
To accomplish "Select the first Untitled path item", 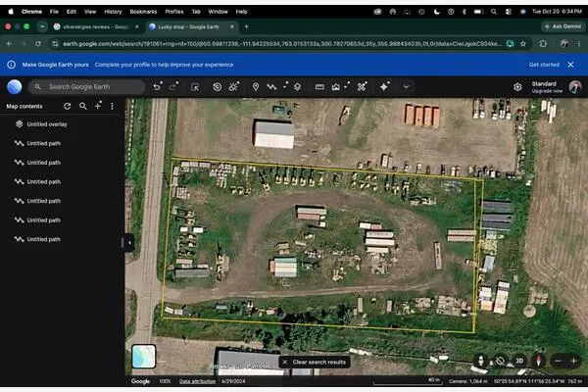I will pos(43,143).
